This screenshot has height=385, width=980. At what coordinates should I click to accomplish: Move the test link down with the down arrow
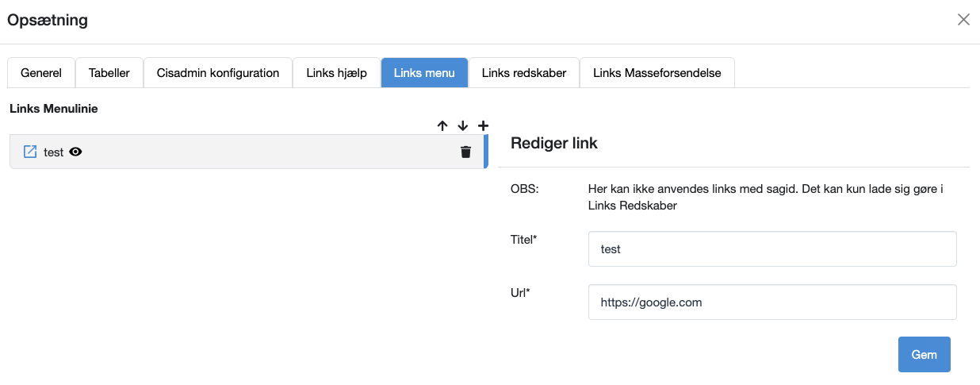pyautogui.click(x=463, y=125)
